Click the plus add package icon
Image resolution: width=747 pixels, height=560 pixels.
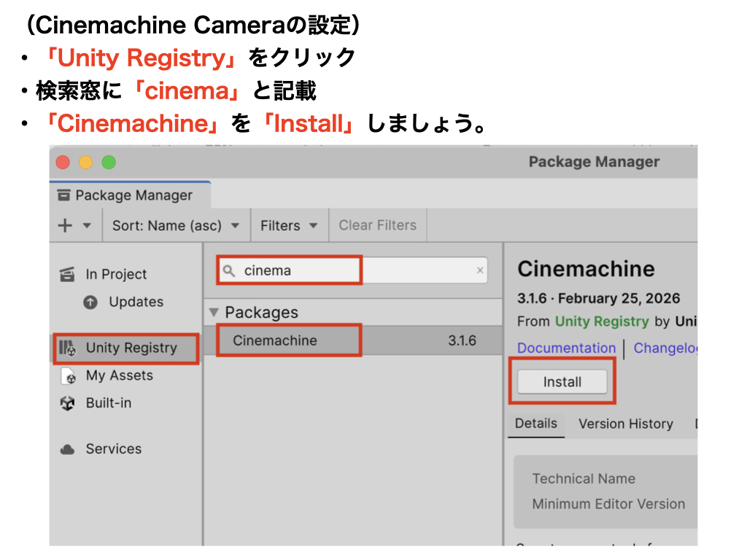65,226
